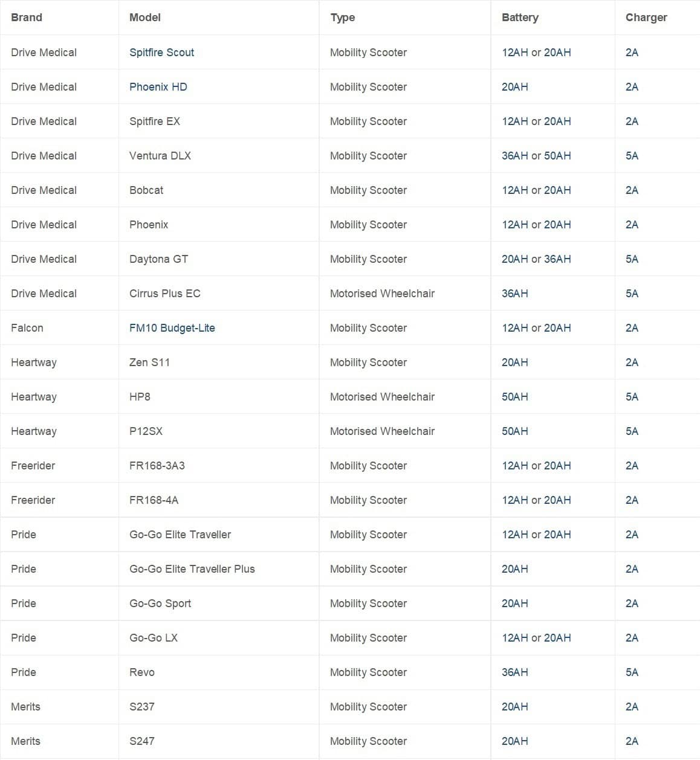700x760 pixels.
Task: Follow the FM10 Budget-Lite link
Action: [x=172, y=328]
